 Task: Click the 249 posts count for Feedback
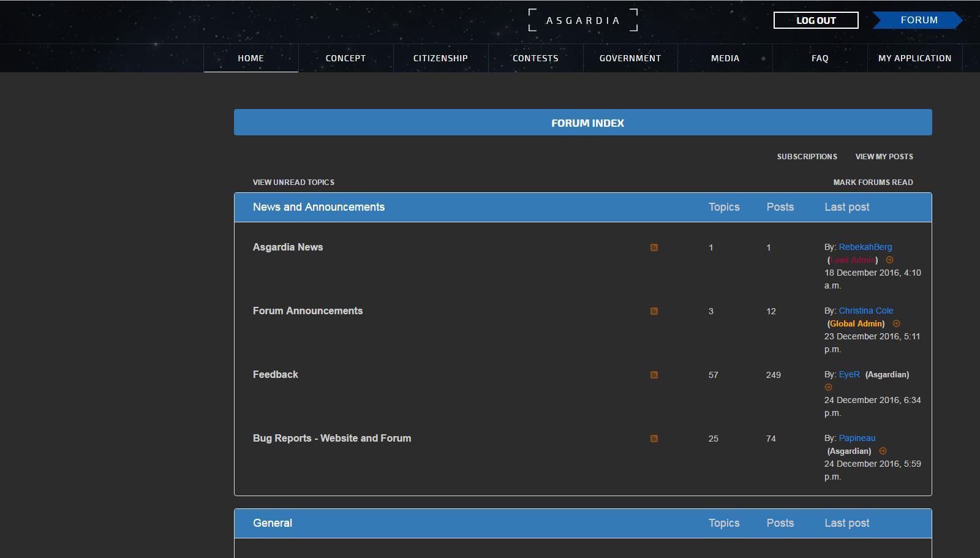(x=773, y=375)
